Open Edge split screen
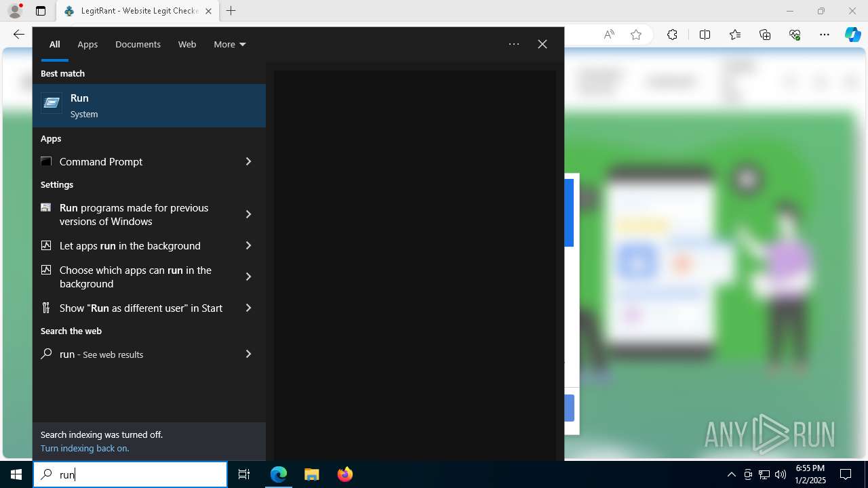868x488 pixels. [705, 35]
